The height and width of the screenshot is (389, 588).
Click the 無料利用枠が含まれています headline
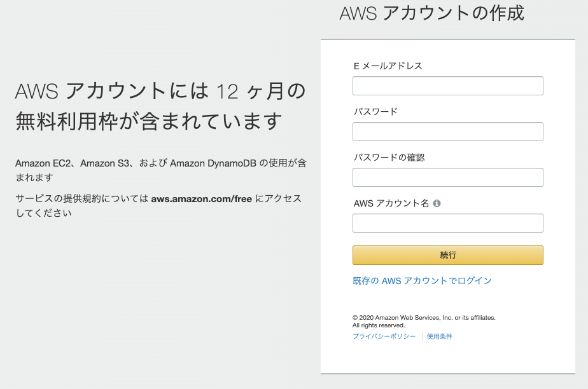click(x=148, y=121)
